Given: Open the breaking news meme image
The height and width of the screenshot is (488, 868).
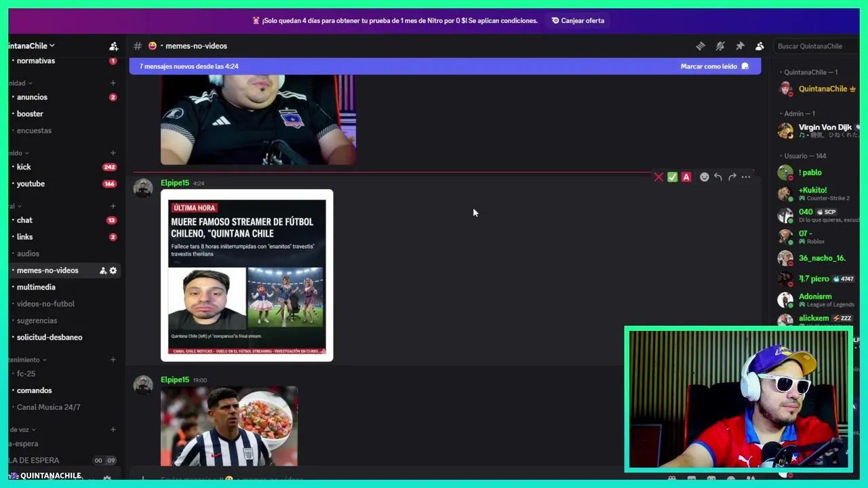Looking at the screenshot, I should tap(247, 275).
